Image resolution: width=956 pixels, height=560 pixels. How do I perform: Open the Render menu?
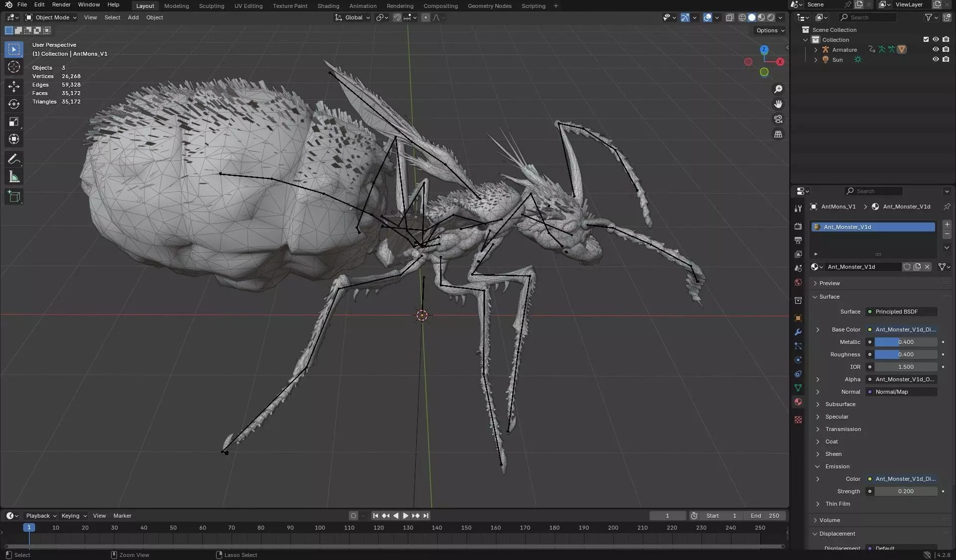tap(61, 4)
